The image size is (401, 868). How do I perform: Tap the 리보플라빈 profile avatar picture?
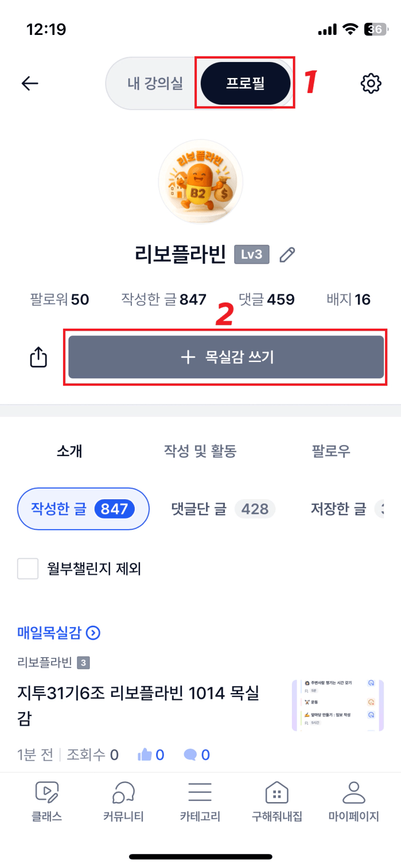200,182
